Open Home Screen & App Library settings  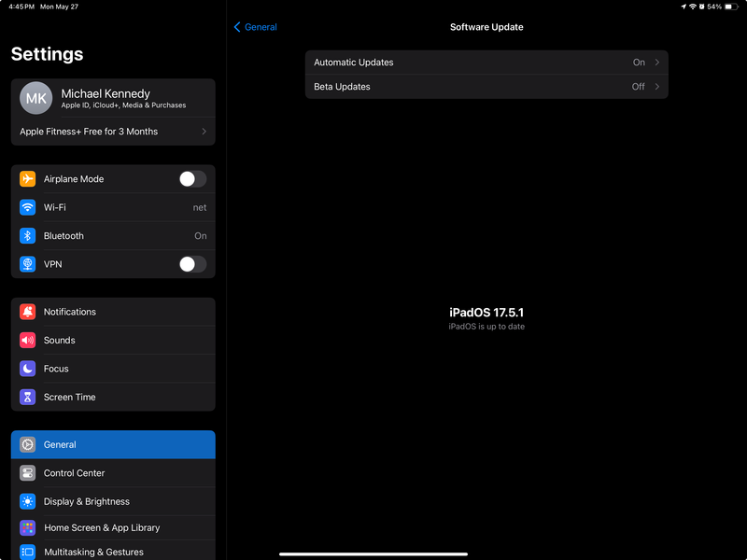pyautogui.click(x=113, y=527)
